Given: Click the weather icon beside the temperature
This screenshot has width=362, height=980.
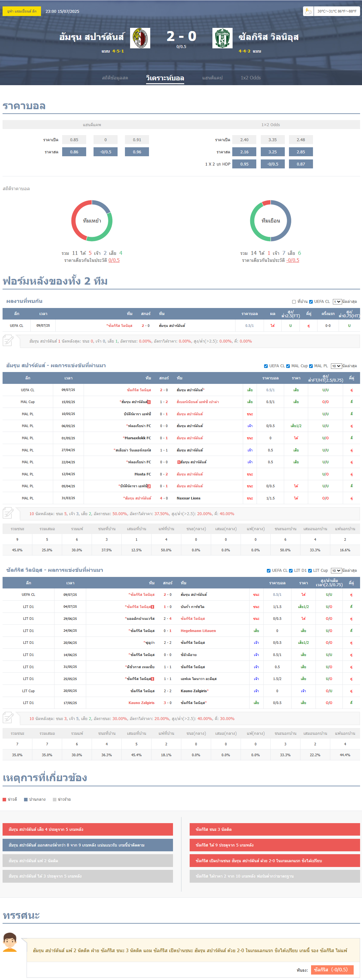Looking at the screenshot, I should (308, 11).
